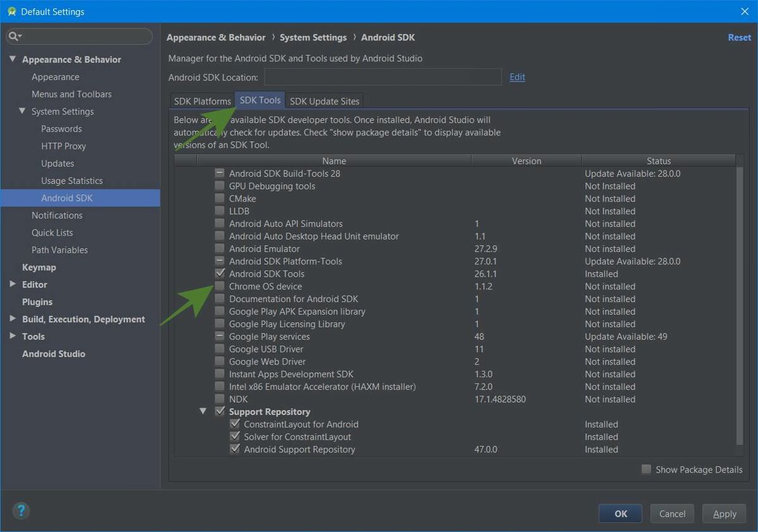Uncheck ConstraintLayout for Android checkbox
The width and height of the screenshot is (758, 532).
coord(234,424)
